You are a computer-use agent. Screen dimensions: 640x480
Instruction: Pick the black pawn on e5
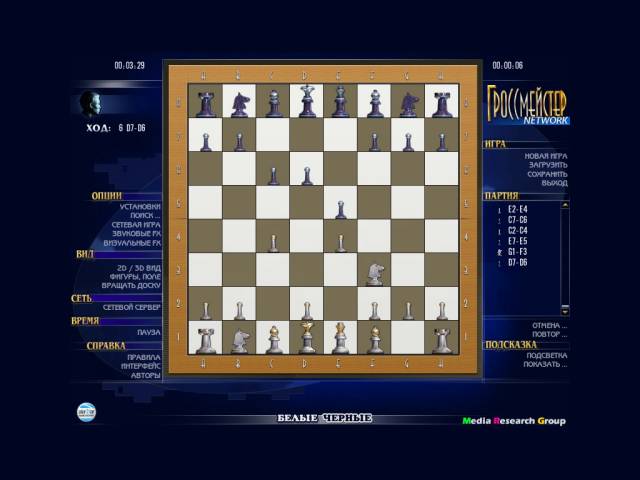pyautogui.click(x=340, y=209)
